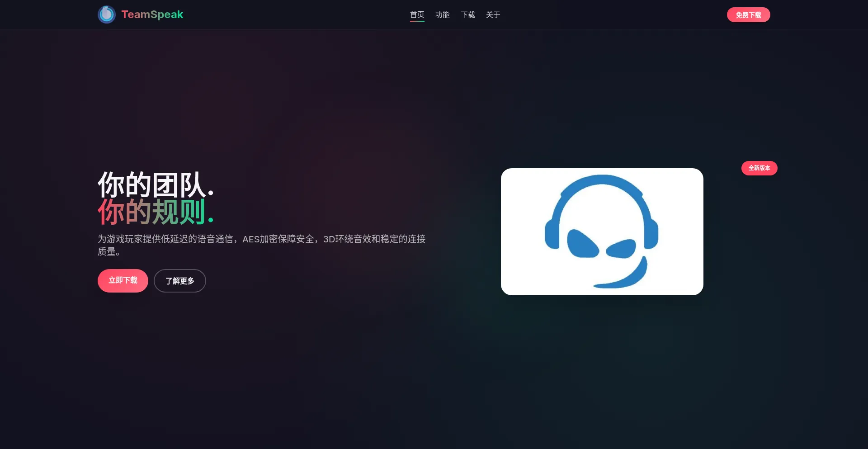868x449 pixels.
Task: Click the description text starting 为游戏玩家提供
Action: (x=262, y=245)
